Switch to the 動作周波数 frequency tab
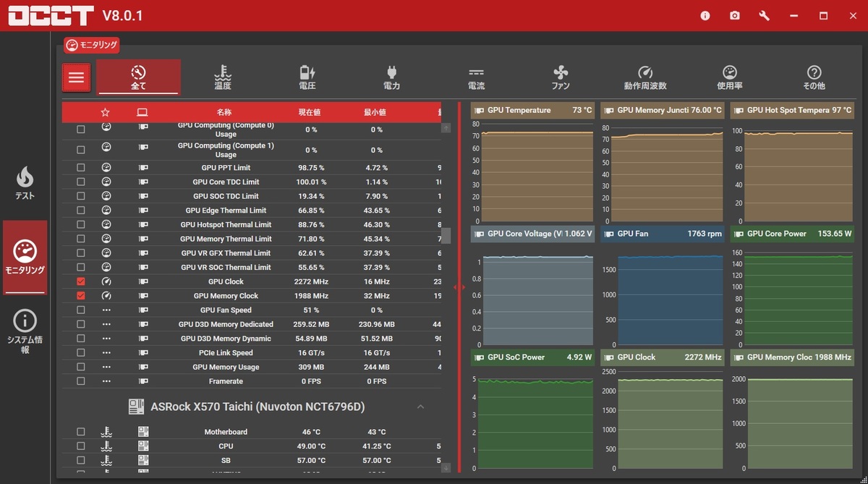 pyautogui.click(x=645, y=77)
